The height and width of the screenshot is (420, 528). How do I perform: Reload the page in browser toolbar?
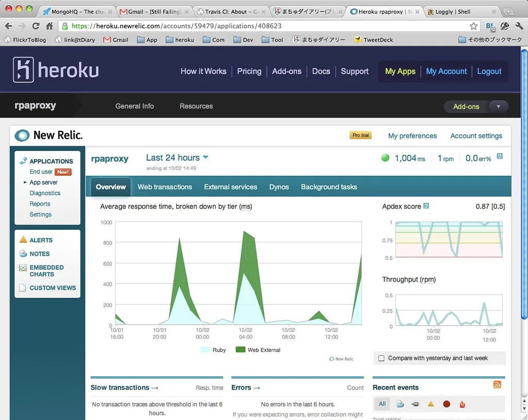tap(36, 26)
